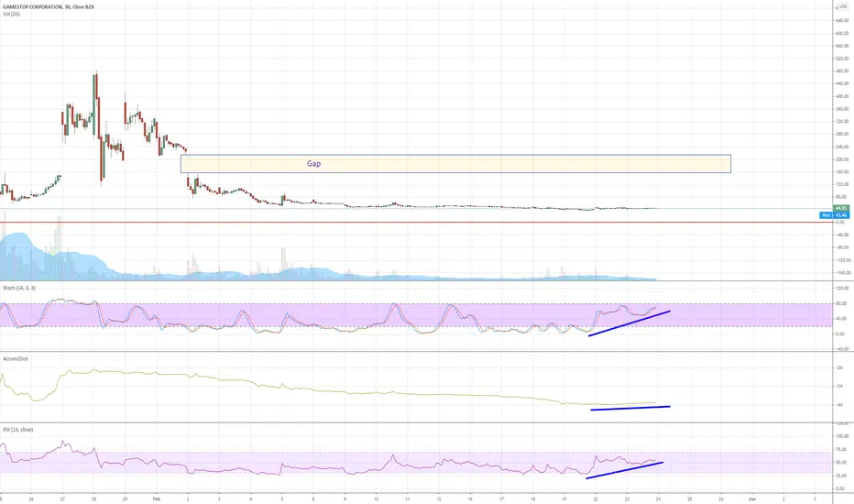Click the green 44.93 last price label
854x504 pixels.
(x=841, y=208)
